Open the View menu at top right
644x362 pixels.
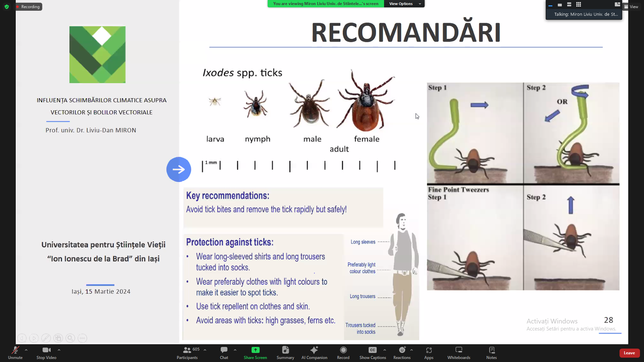(x=631, y=7)
